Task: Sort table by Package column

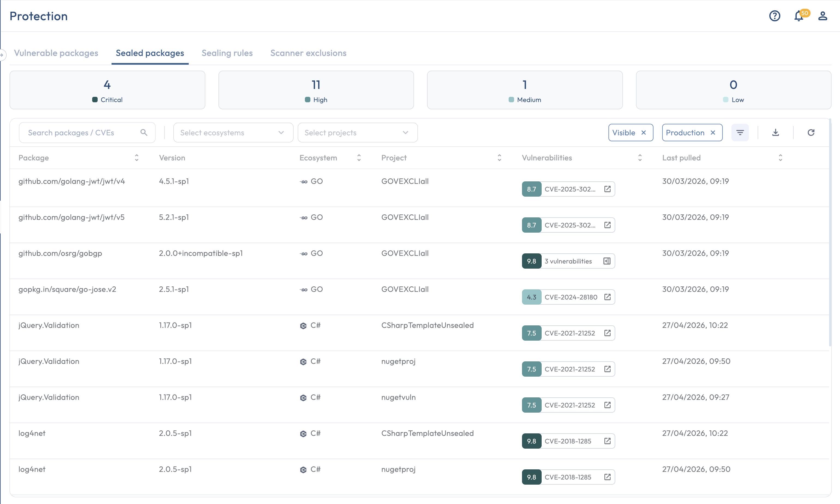Action: [x=136, y=158]
